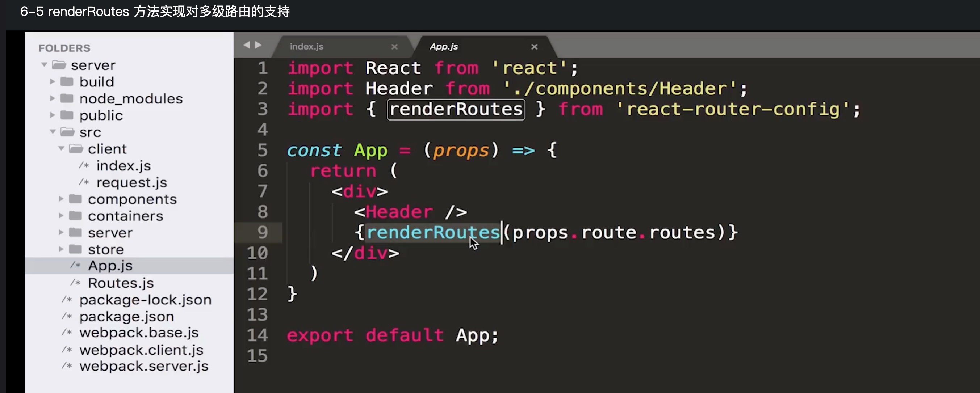This screenshot has width=980, height=393.
Task: Collapse the client folder
Action: pos(61,149)
